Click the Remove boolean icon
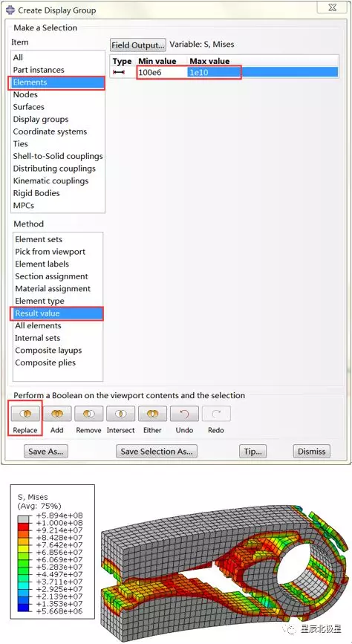Image resolution: width=352 pixels, height=644 pixels. coord(88,414)
